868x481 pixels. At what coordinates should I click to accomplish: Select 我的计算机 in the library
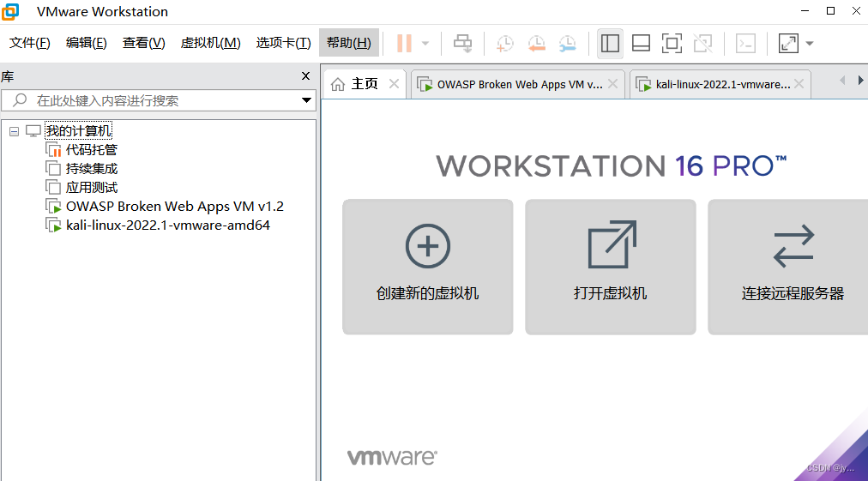(79, 131)
